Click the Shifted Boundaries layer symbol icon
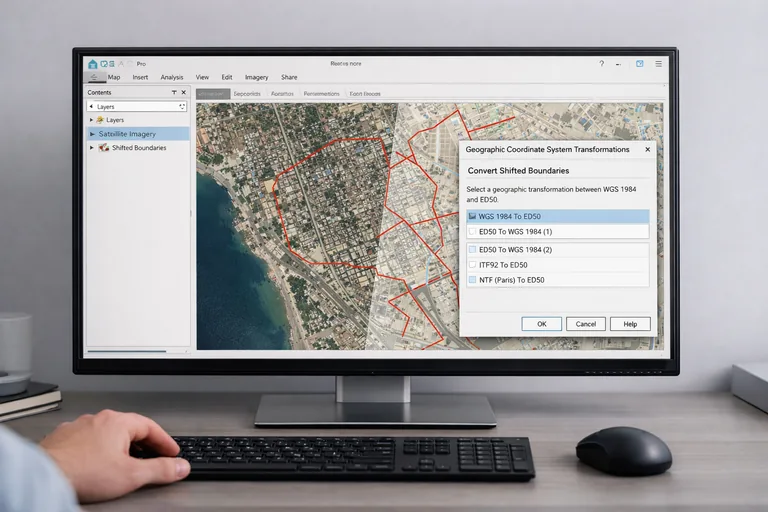This screenshot has height=512, width=768. [103, 147]
